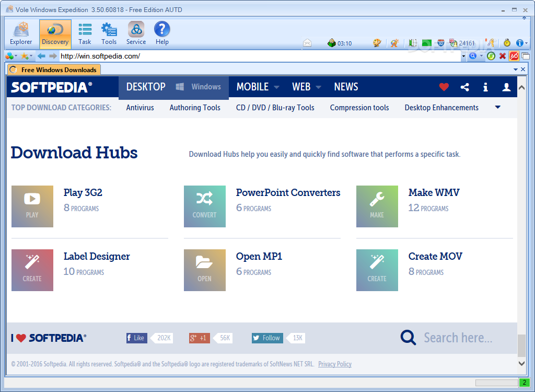Open the Explorer ribbon tab
Screen dimensions: 535x392
(x=21, y=34)
